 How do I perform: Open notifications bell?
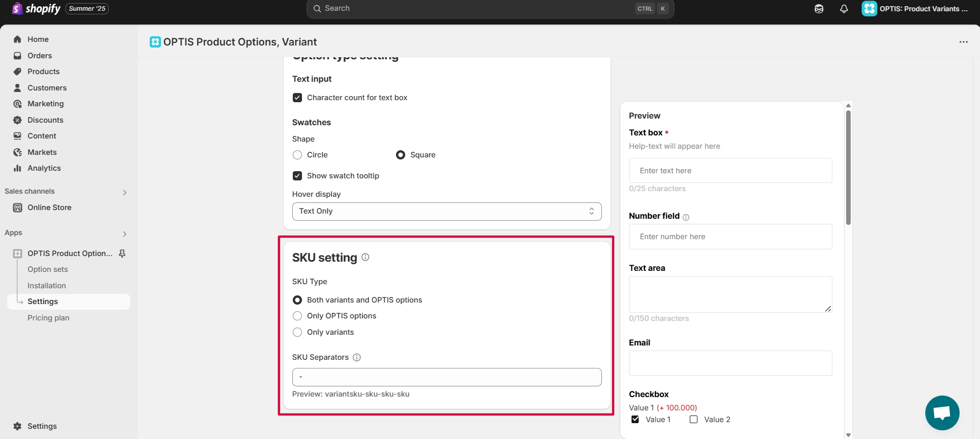tap(844, 9)
